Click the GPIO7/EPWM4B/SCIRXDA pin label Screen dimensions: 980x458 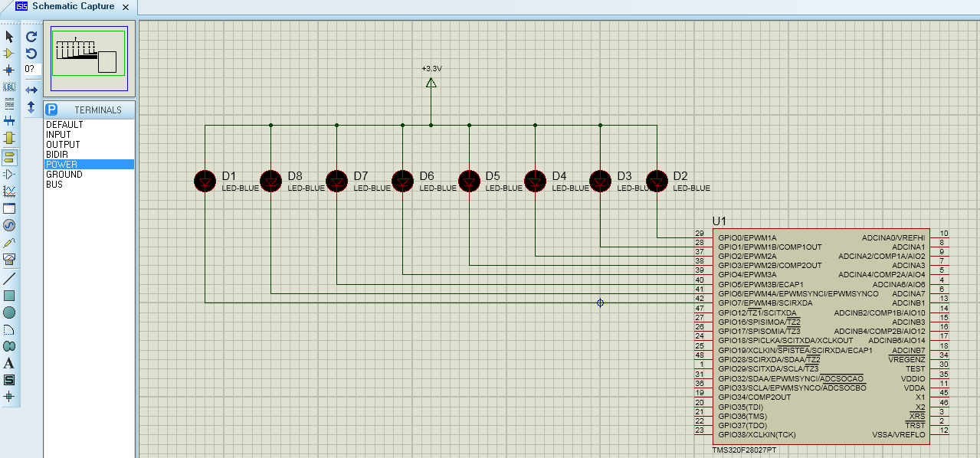tap(765, 303)
